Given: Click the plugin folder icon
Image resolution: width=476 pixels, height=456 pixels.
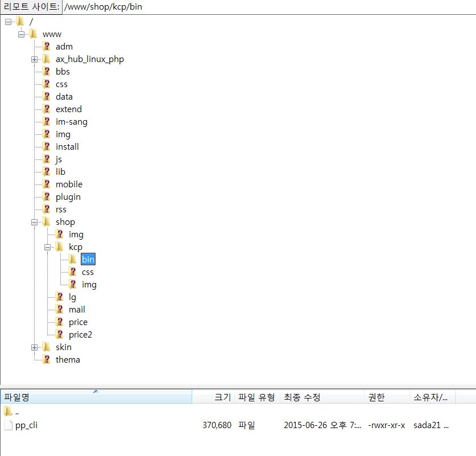Looking at the screenshot, I should 47,197.
